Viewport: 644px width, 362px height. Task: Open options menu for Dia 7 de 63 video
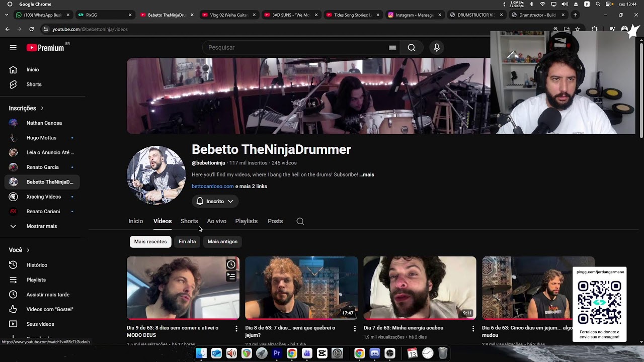pyautogui.click(x=473, y=328)
